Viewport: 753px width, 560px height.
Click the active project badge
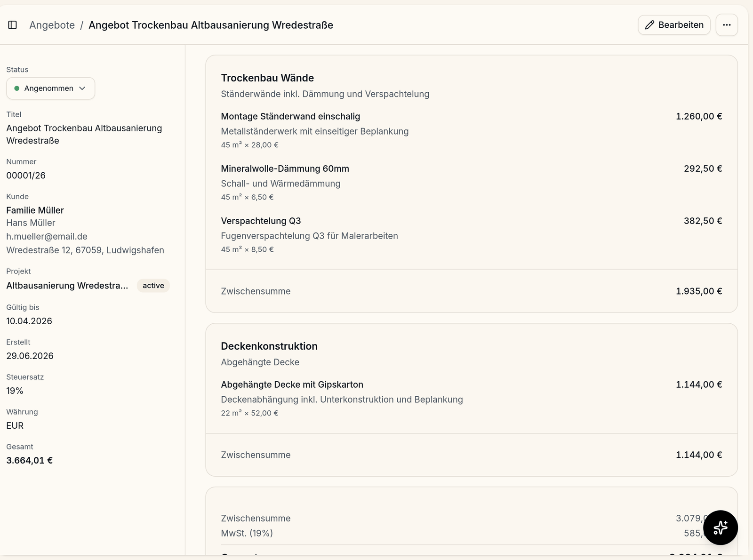(153, 286)
